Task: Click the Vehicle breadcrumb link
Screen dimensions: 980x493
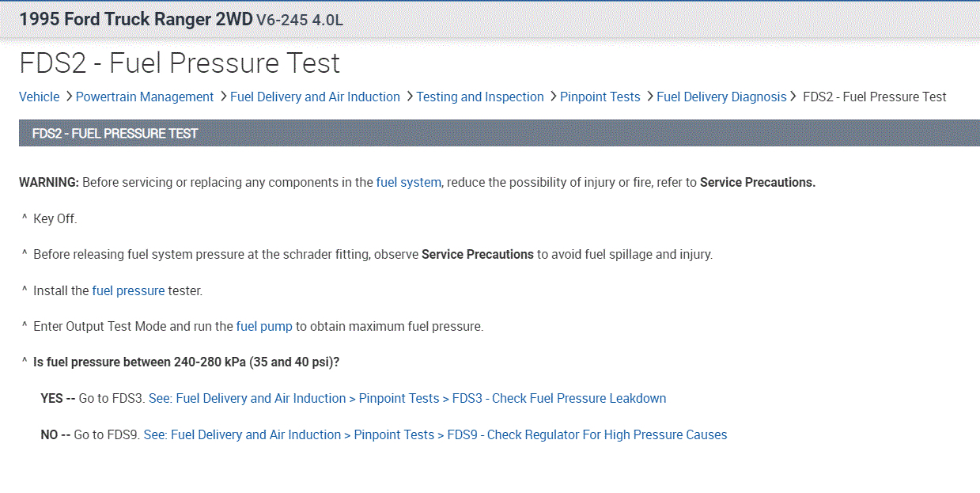Action: 39,97
